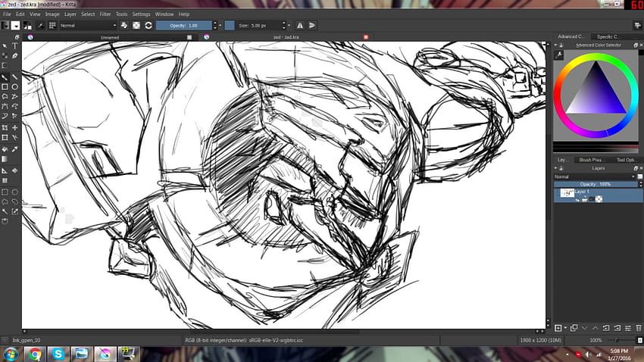Toggle horizontal mirror mode
The width and height of the screenshot is (644, 362).
[x=300, y=26]
